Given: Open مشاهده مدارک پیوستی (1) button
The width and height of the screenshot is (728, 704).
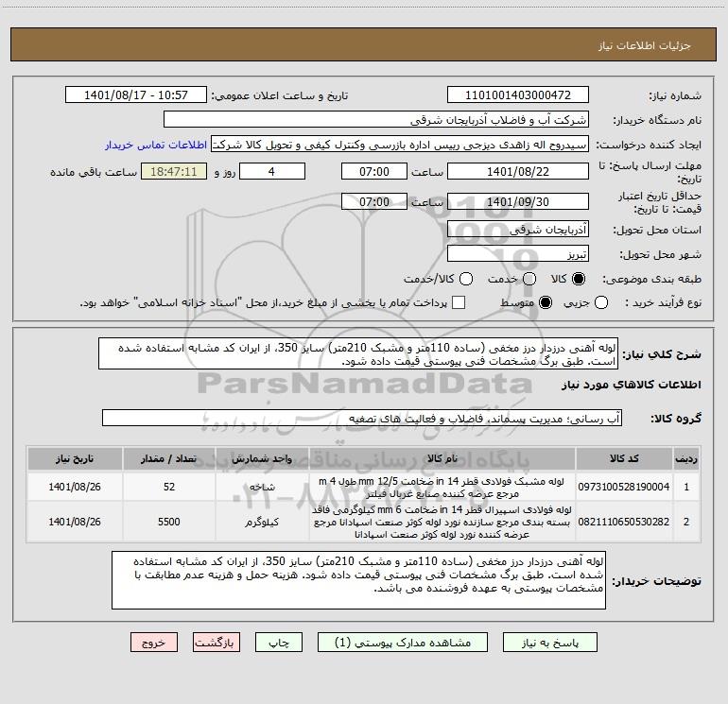Looking at the screenshot, I should [403, 643].
